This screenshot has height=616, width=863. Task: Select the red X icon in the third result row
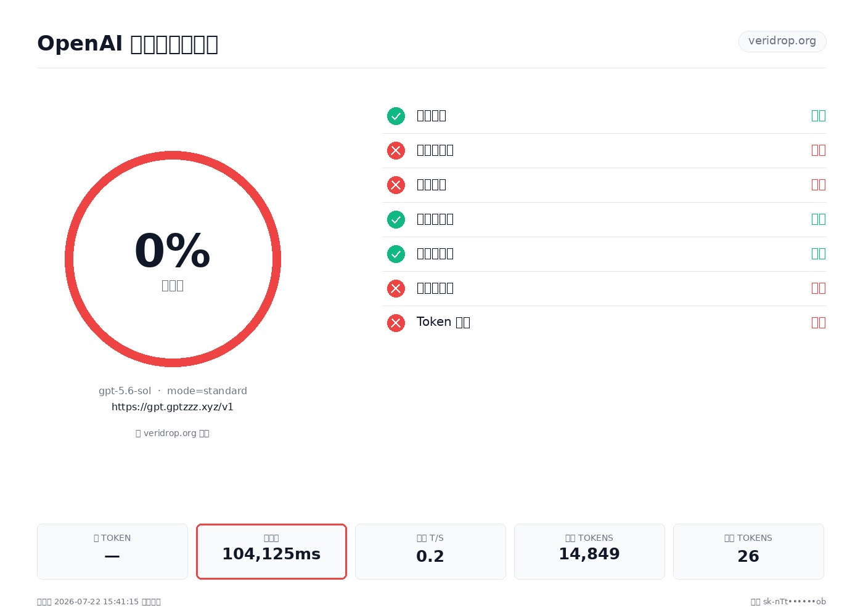click(396, 185)
